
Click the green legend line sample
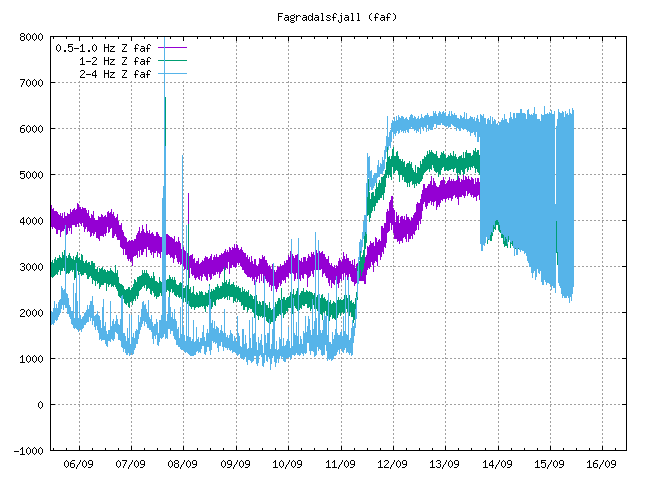(172, 61)
